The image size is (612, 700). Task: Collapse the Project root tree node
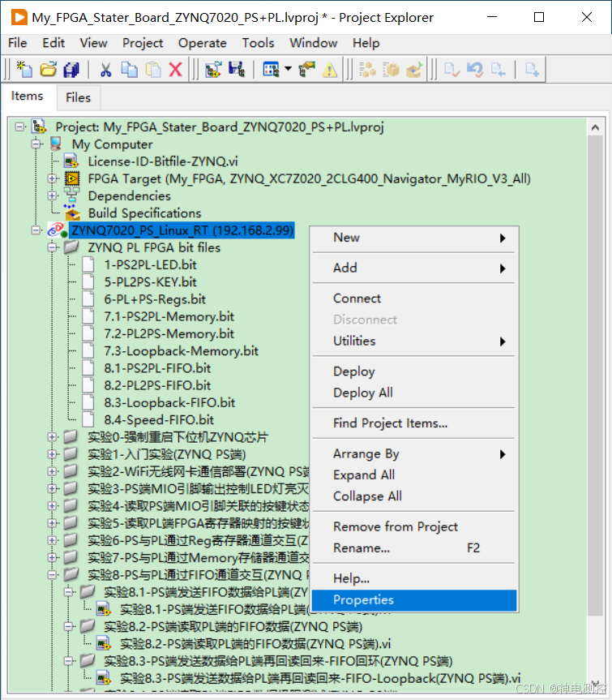pos(19,127)
